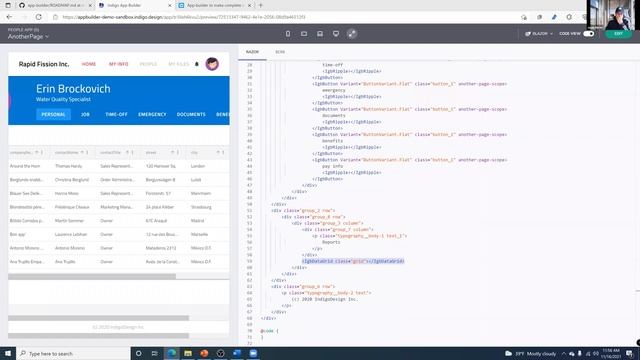Viewport: 640px width, 360px height.
Task: Switch to the Razor code tab
Action: coord(252,52)
